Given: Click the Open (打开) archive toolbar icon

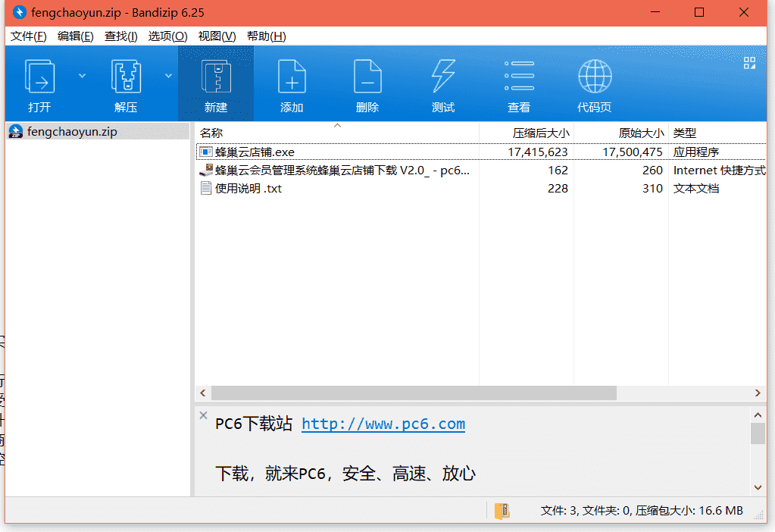Looking at the screenshot, I should point(39,77).
